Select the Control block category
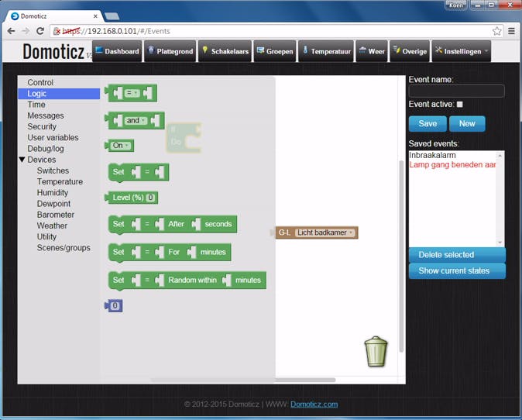 pos(40,82)
